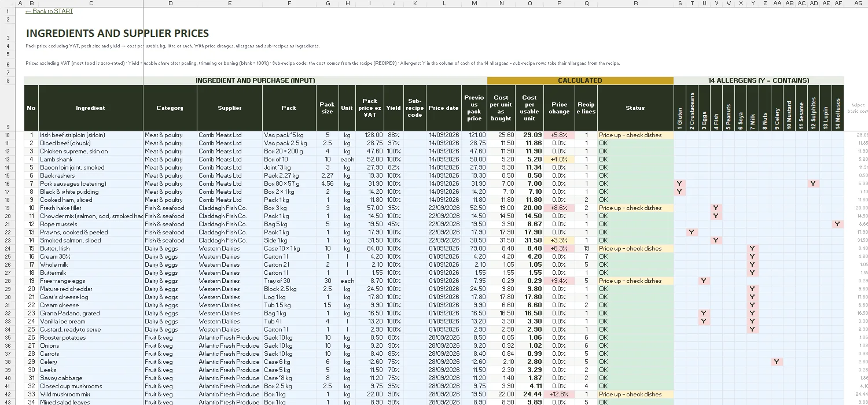This screenshot has width=868, height=405.
Task: Select the 121.00 previous pack price
Action: 474,135
